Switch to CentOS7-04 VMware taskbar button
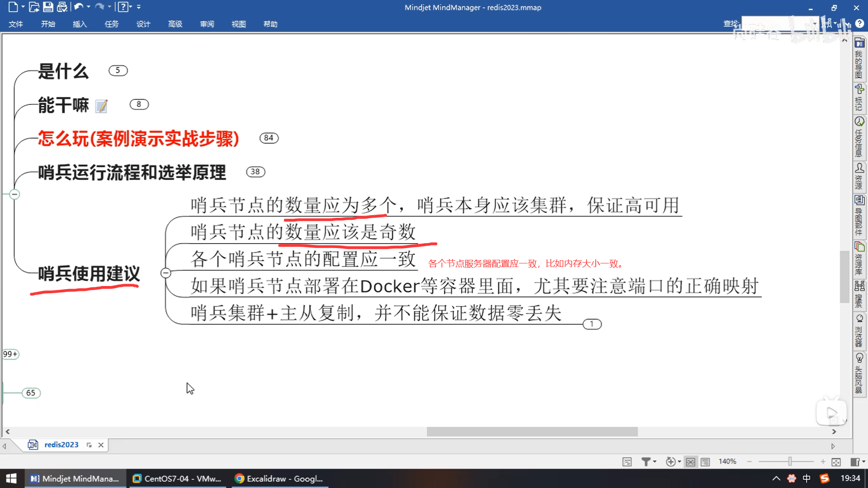 [x=177, y=479]
